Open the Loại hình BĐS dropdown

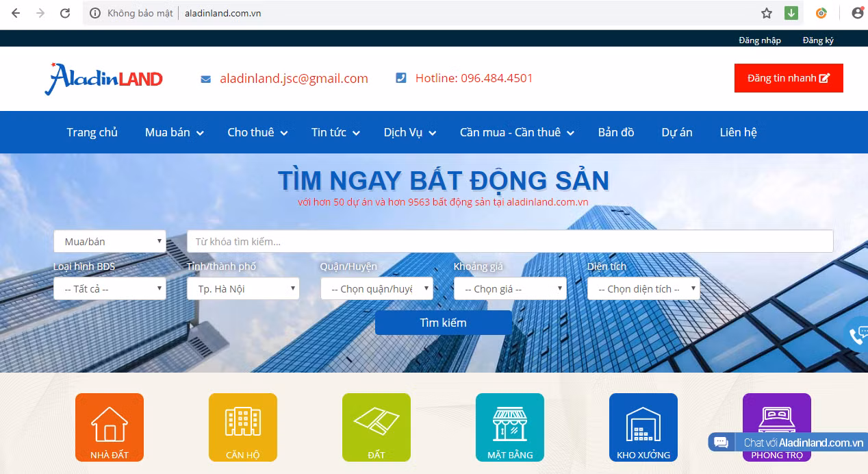[110, 288]
